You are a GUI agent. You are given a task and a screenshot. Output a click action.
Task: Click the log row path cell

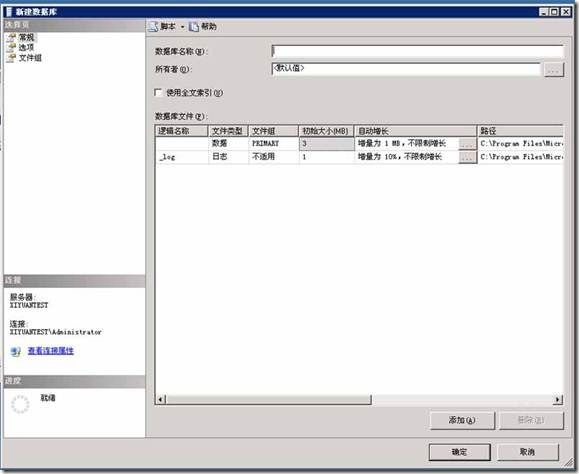(520, 157)
